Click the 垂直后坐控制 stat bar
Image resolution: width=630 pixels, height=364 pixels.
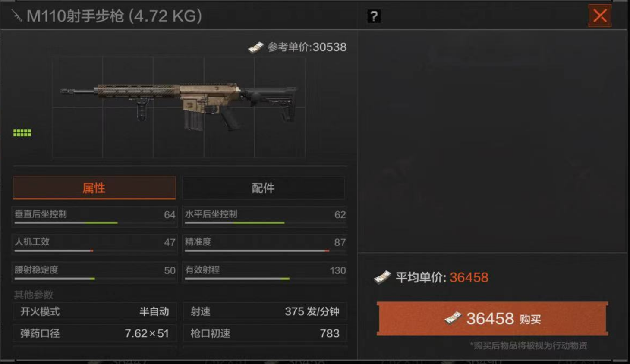[94, 217]
